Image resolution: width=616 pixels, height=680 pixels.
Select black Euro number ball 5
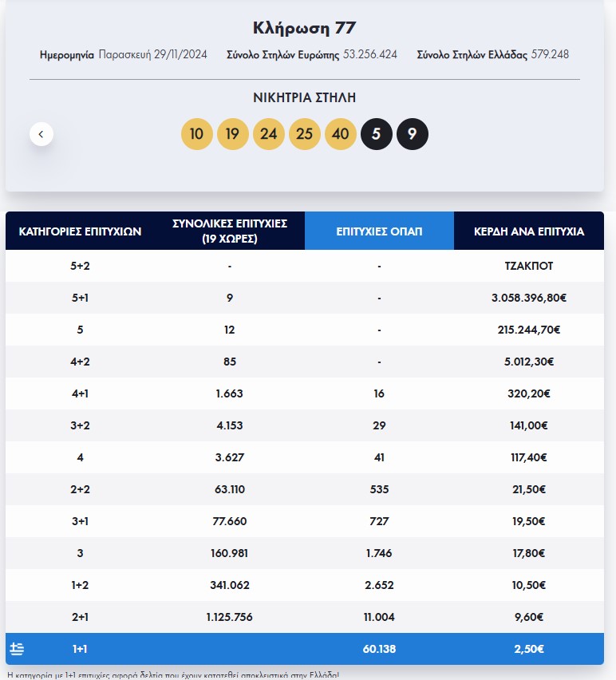(376, 134)
